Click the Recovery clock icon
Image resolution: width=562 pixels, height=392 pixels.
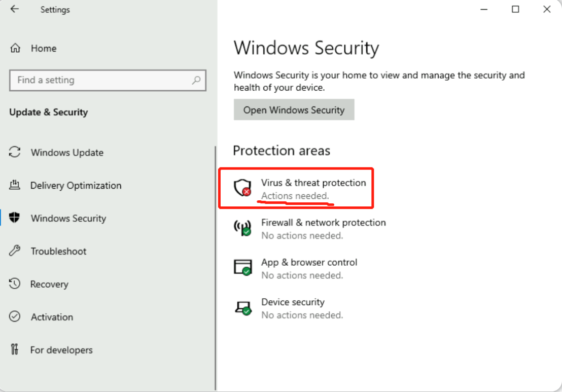click(x=15, y=283)
